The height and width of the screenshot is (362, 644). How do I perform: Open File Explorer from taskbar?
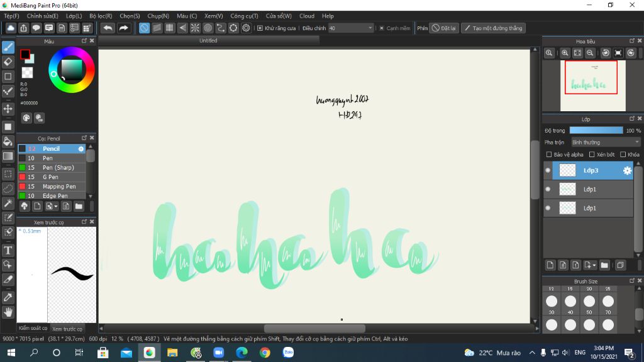(172, 352)
